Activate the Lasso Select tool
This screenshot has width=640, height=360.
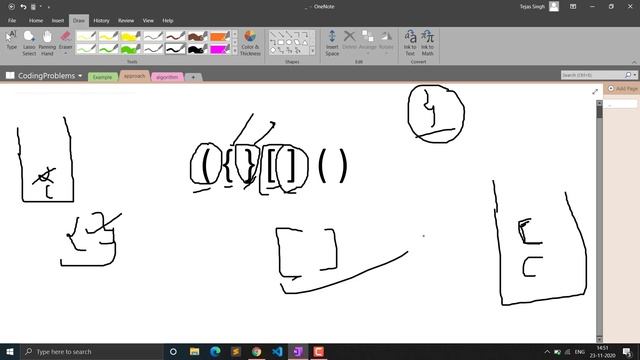click(x=29, y=42)
